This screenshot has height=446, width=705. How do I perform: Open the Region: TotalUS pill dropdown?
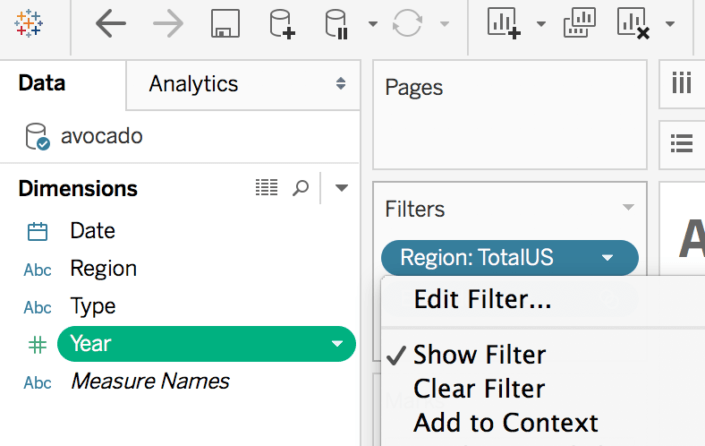(x=608, y=258)
